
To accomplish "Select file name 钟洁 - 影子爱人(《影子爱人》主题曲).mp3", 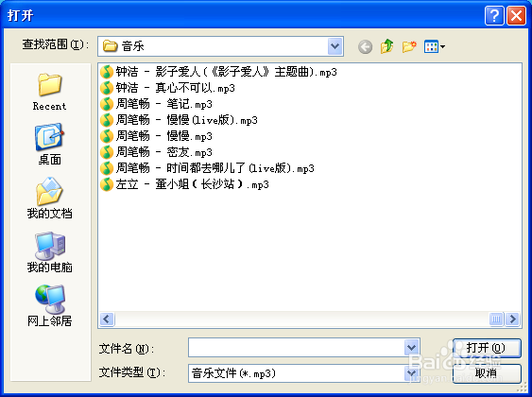I will click(x=226, y=72).
